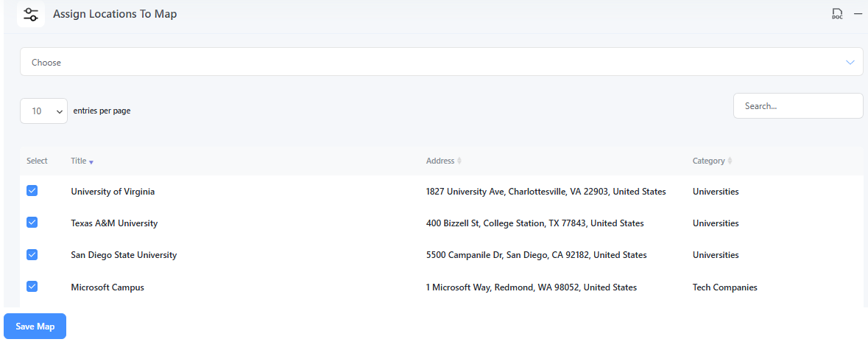
Task: Click the Category column sort icon
Action: [x=730, y=161]
